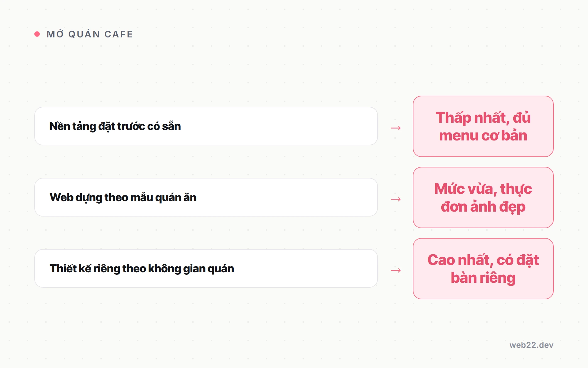Select the Mức vừa, thực đơn ảnh đẹp box
588x368 pixels.
[483, 197]
